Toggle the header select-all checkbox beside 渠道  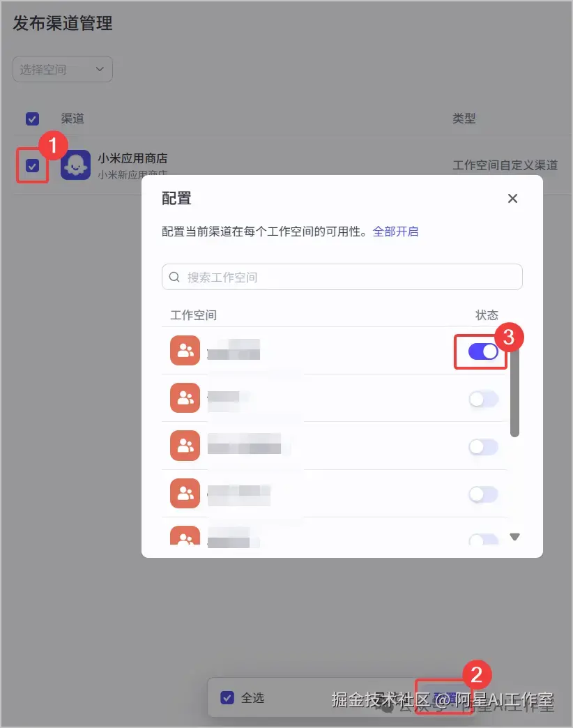pyautogui.click(x=32, y=119)
